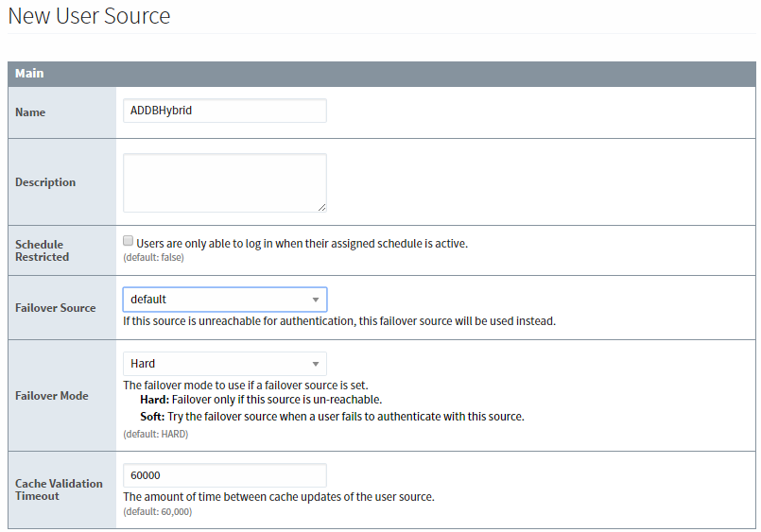Enable the Schedule Restricted checkbox
The width and height of the screenshot is (761, 532).
click(x=129, y=241)
